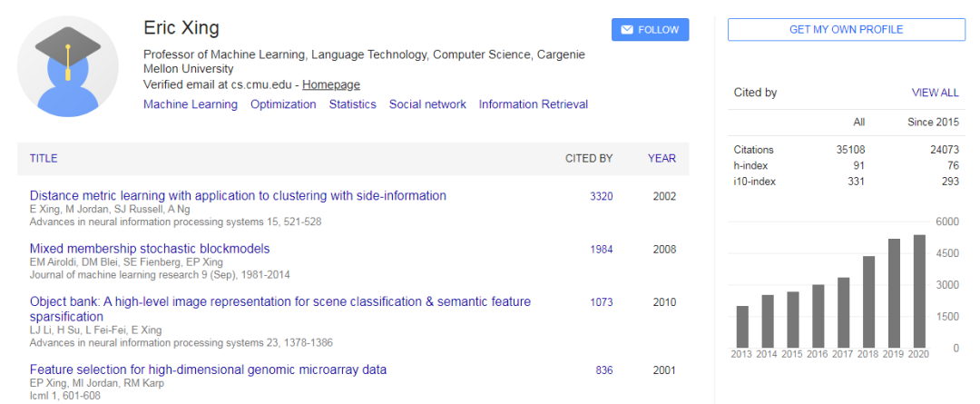980x404 pixels.
Task: Sort publications by Year column header
Action: 661,158
